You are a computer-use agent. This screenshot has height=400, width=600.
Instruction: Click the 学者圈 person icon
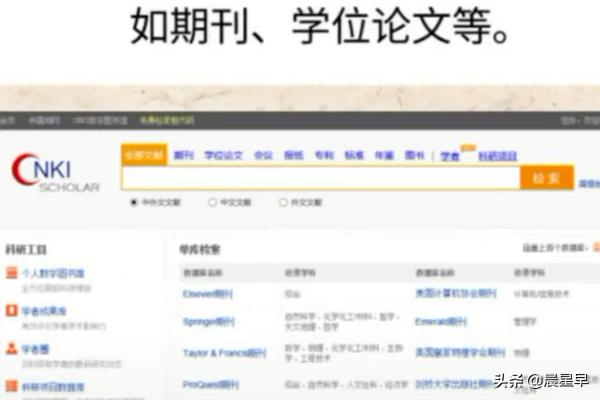coord(12,350)
